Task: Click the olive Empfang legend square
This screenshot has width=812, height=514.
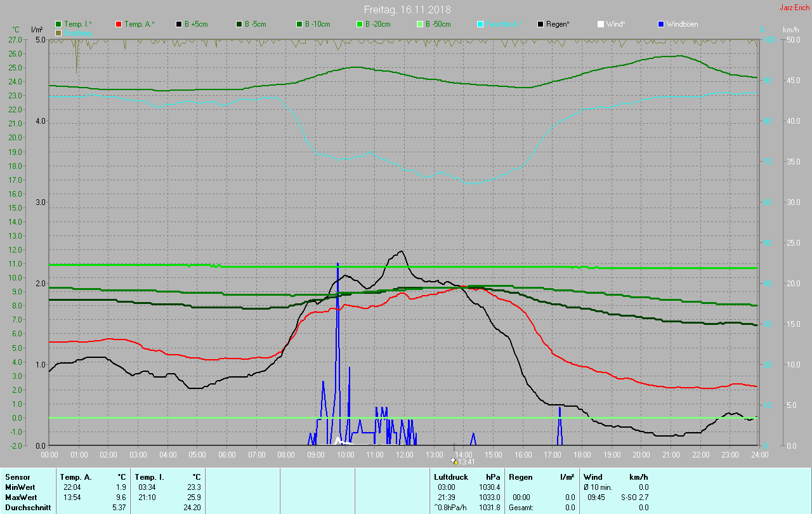Action: 59,32
